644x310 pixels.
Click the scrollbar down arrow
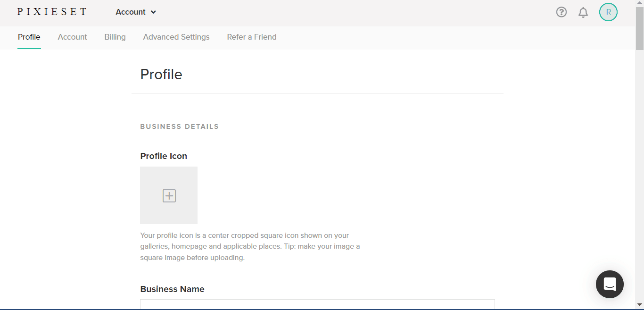tap(639, 305)
